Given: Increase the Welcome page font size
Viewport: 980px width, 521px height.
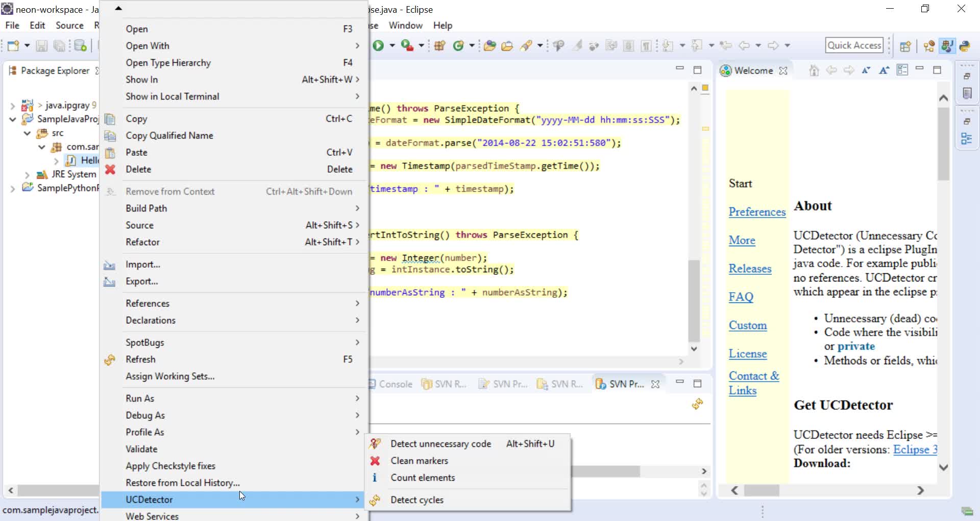Looking at the screenshot, I should [x=885, y=70].
